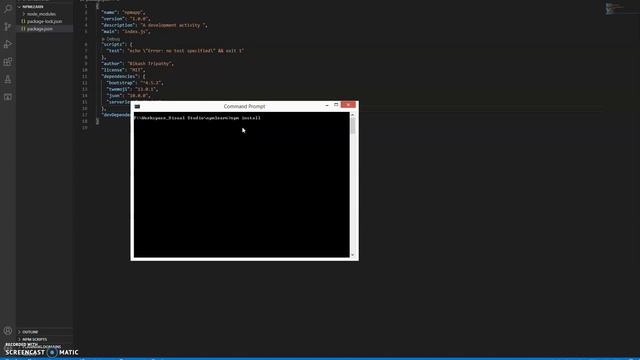Open the Extensions view

(7, 62)
